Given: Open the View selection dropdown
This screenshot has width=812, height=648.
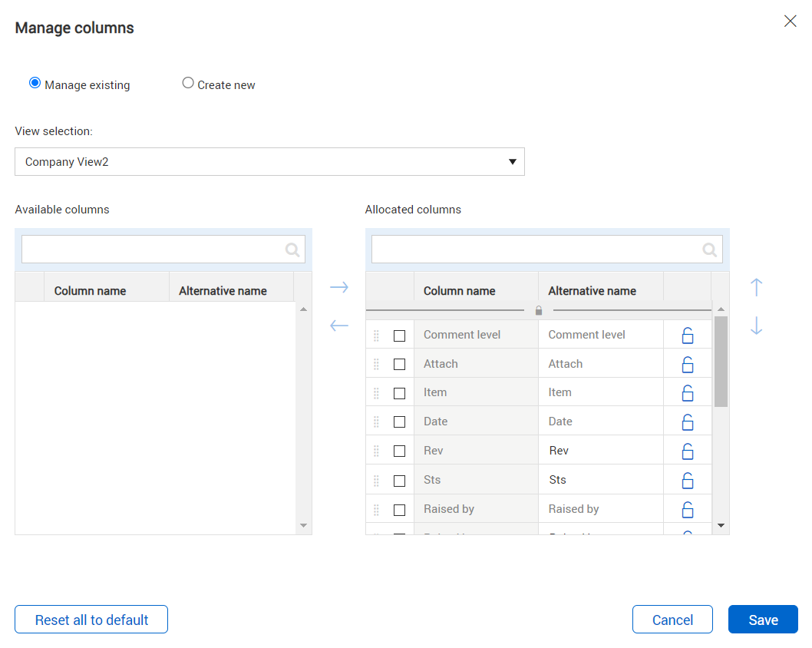Looking at the screenshot, I should [269, 162].
